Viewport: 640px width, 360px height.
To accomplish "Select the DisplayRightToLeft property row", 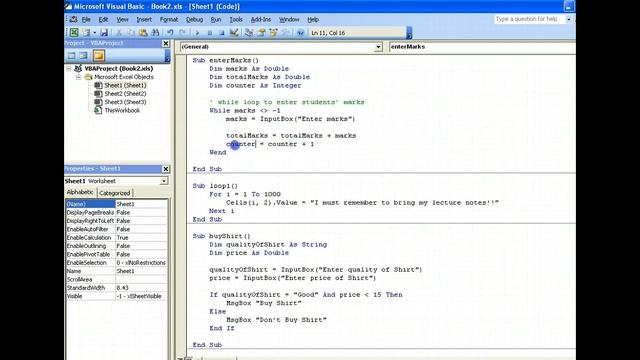I will 116,221.
